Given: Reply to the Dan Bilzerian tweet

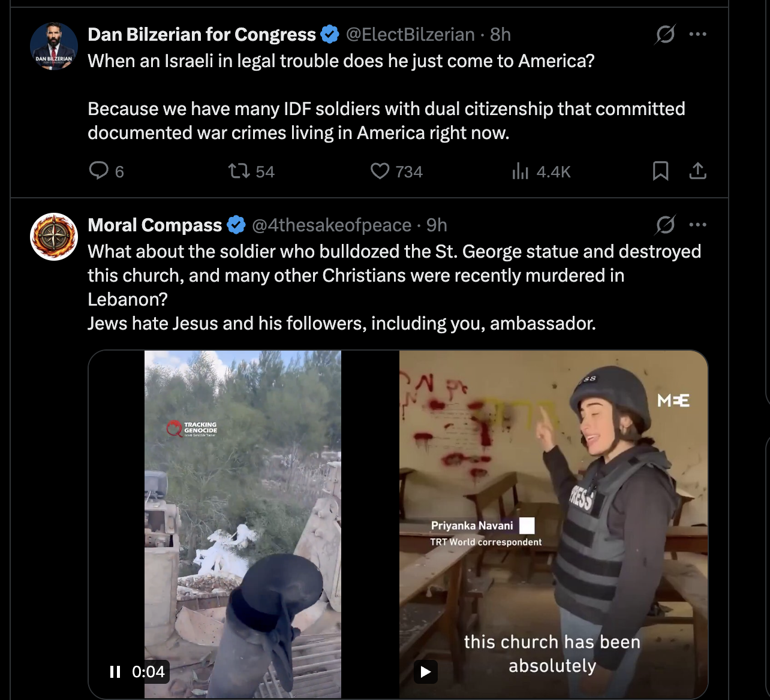Looking at the screenshot, I should (x=99, y=171).
